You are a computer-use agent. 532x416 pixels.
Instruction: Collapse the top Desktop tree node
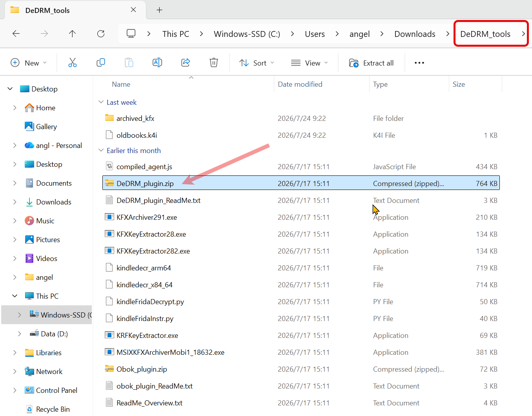10,89
